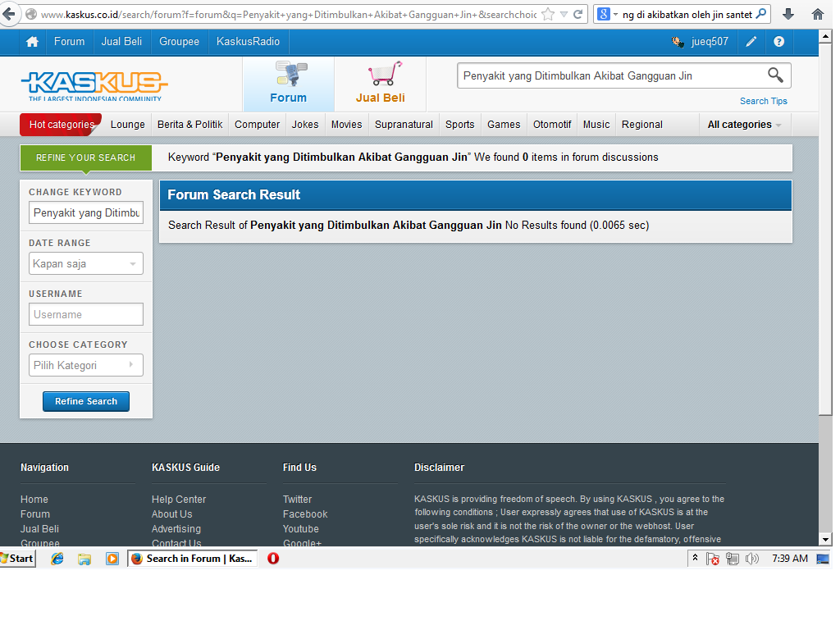Open Groupee in the top blue bar
Image resolution: width=840 pixels, height=630 pixels.
[x=179, y=42]
